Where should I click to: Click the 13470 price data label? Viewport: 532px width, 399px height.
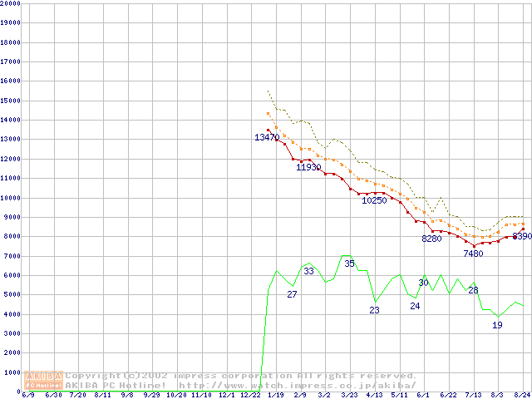point(267,137)
